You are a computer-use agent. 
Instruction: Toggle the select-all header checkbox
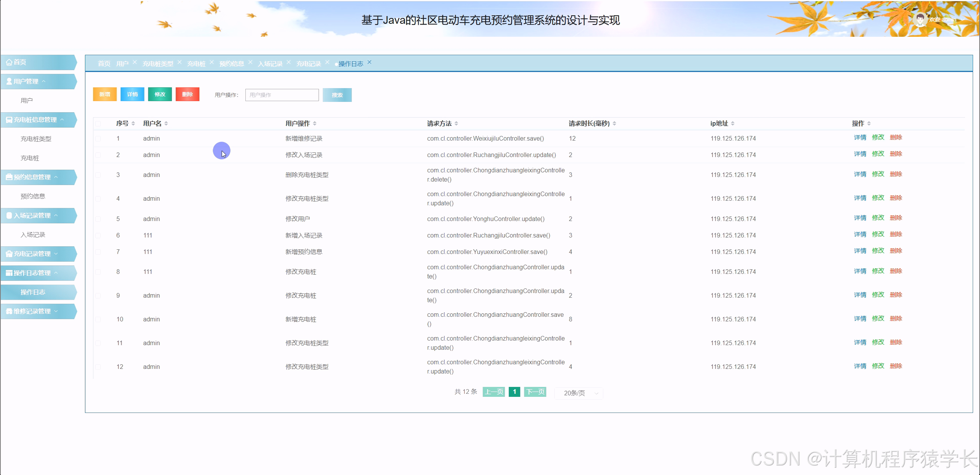coord(98,123)
